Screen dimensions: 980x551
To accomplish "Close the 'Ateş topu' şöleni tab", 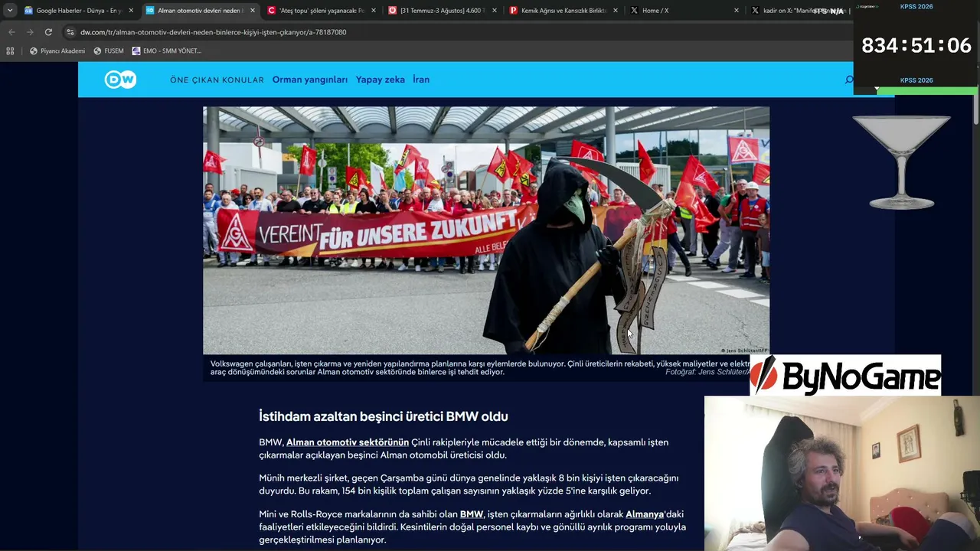I will pyautogui.click(x=373, y=11).
